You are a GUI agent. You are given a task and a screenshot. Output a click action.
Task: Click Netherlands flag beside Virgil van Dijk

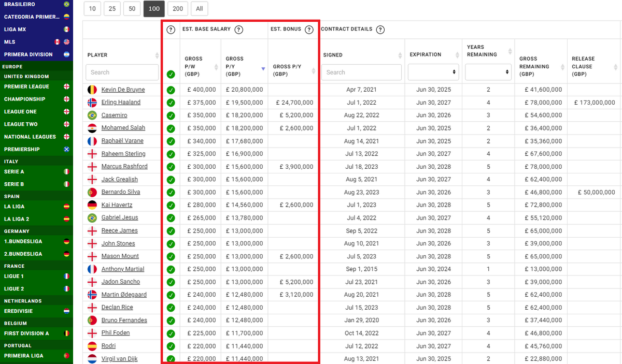(x=92, y=358)
